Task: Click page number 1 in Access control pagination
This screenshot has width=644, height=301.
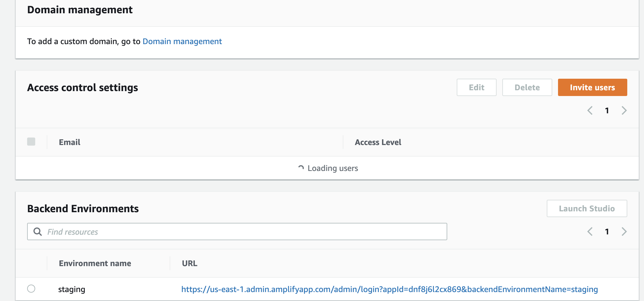Action: point(607,110)
